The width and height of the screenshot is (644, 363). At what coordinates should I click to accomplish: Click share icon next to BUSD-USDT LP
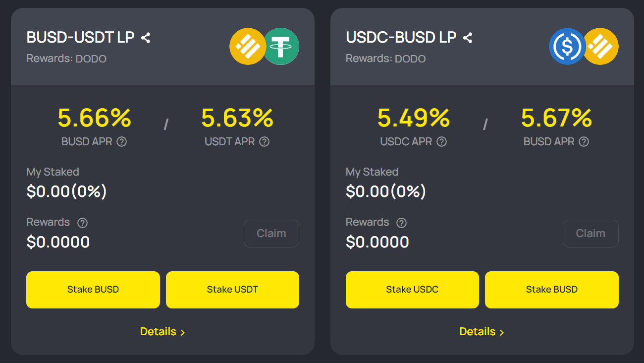pyautogui.click(x=146, y=38)
